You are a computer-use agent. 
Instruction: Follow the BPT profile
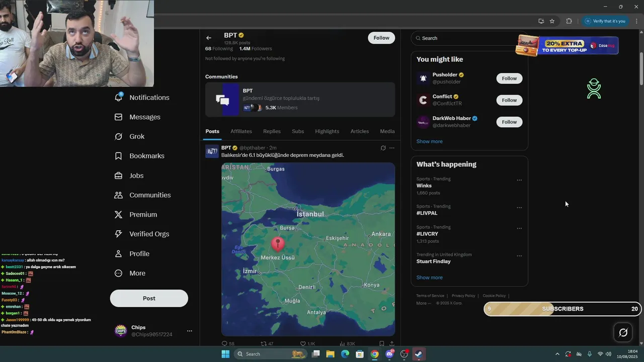(x=381, y=38)
